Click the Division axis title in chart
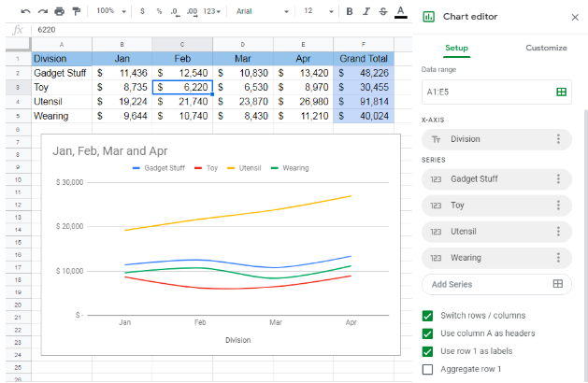This screenshot has width=588, height=383. tap(237, 340)
